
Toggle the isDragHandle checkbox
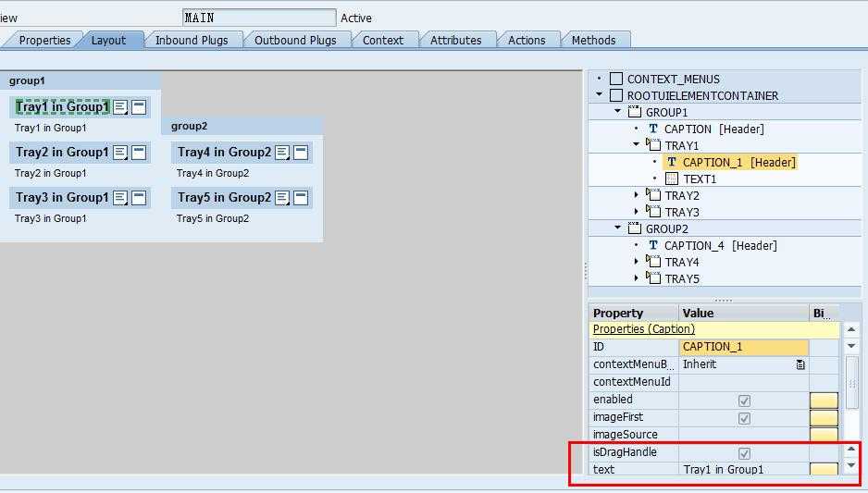tap(744, 453)
